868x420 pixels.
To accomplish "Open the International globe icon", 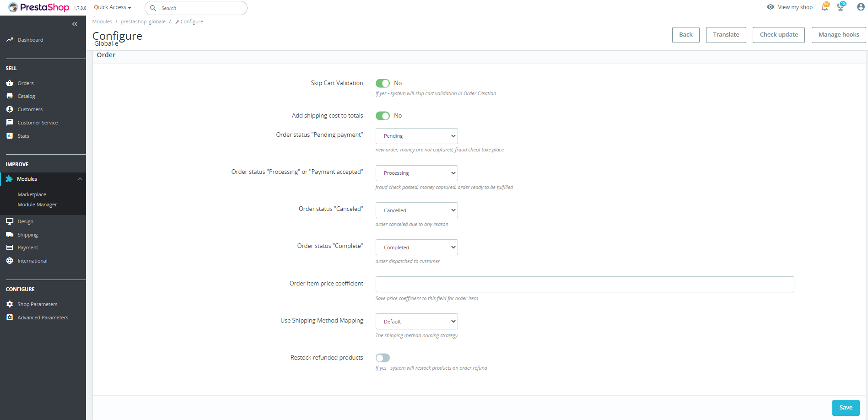I will tap(10, 260).
